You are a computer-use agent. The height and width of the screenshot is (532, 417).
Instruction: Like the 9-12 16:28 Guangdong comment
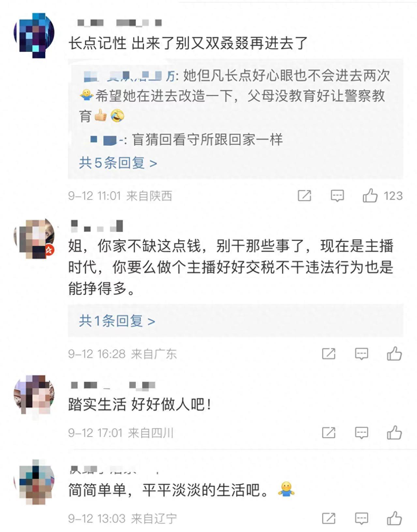394,354
